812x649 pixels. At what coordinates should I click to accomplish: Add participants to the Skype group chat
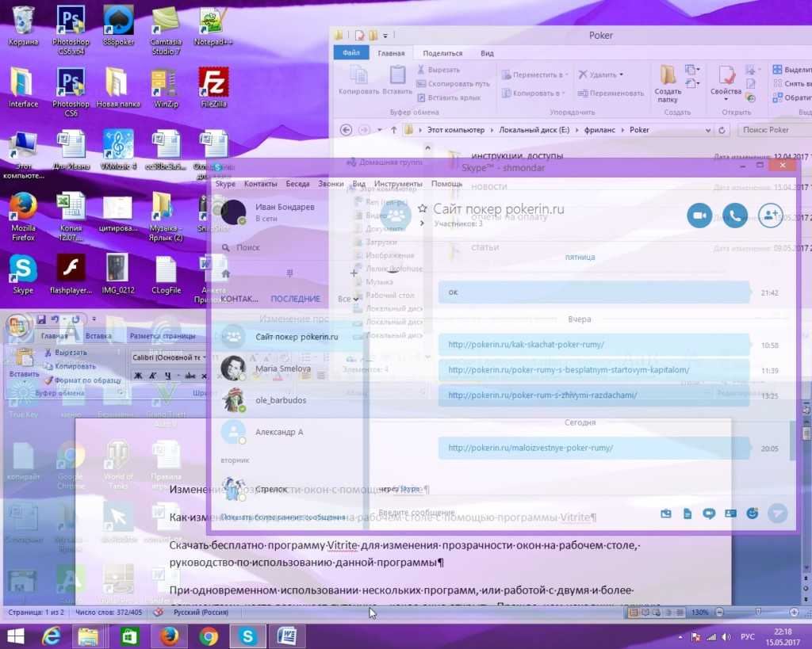tap(771, 216)
